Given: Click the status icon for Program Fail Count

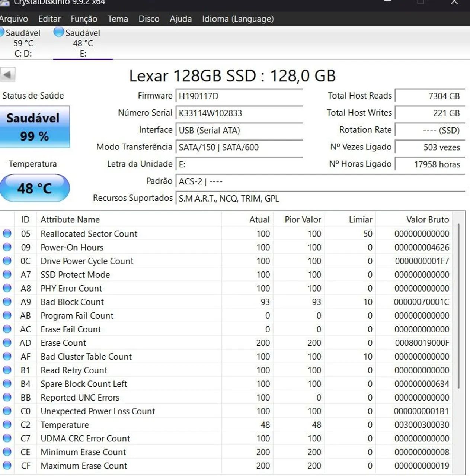Looking at the screenshot, I should click(x=7, y=315).
